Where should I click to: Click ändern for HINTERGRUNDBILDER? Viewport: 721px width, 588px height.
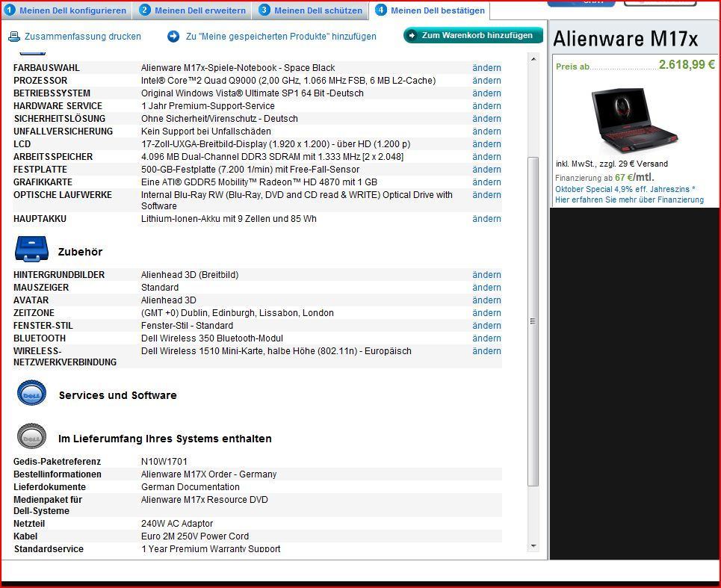[x=486, y=275]
